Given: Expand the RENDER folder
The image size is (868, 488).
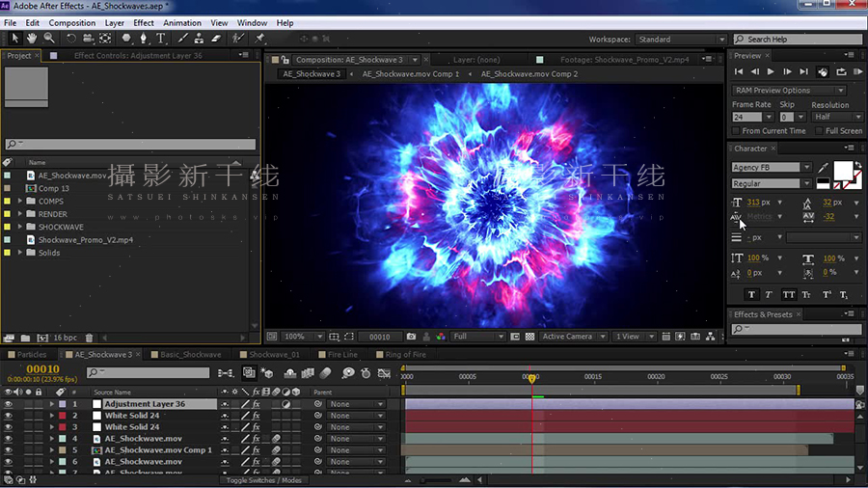Looking at the screenshot, I should coord(20,213).
